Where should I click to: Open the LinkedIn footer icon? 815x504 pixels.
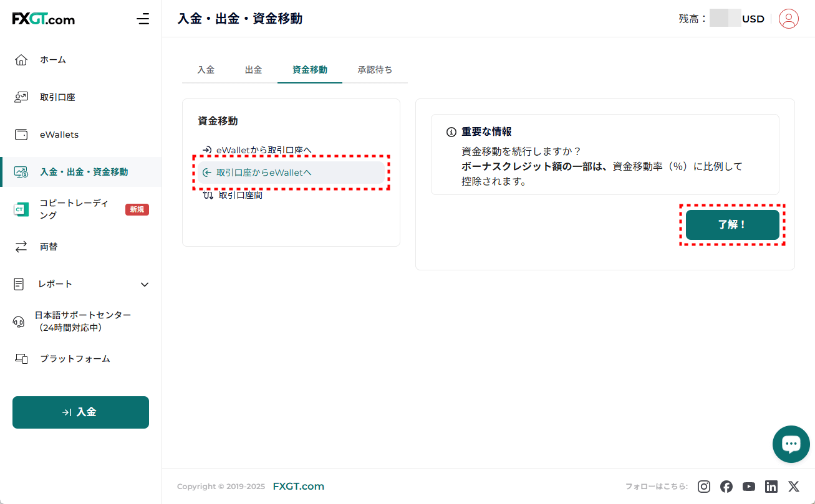[x=771, y=487]
